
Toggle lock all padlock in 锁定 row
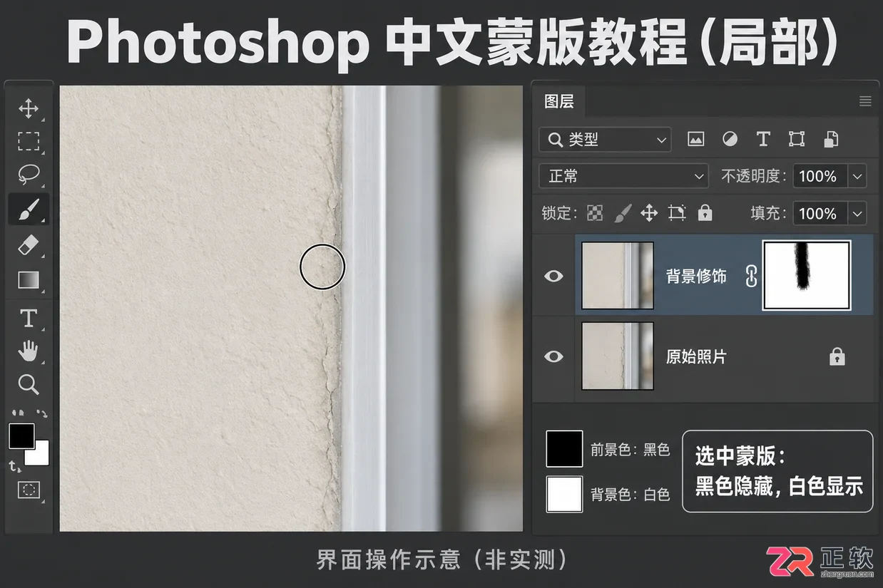pos(705,212)
